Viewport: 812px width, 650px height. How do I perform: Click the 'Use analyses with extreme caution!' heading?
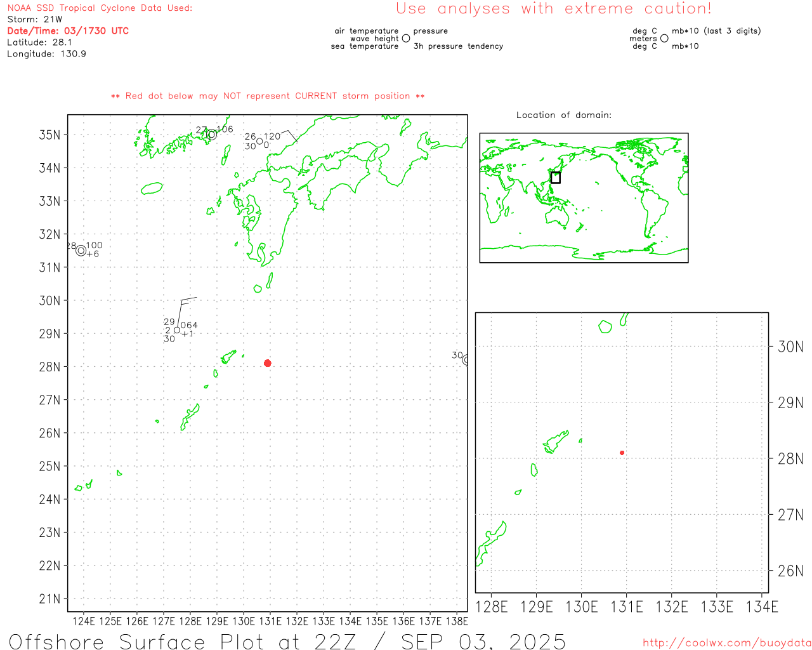click(554, 9)
